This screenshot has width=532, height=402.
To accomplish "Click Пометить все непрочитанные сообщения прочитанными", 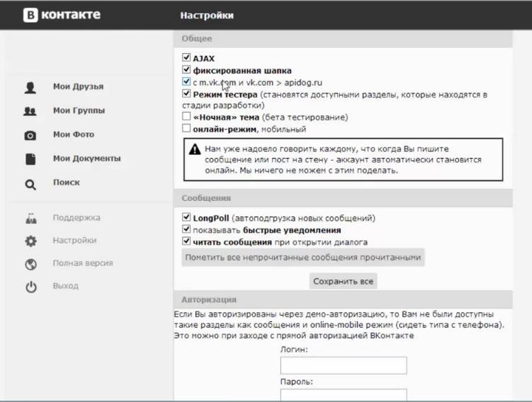I will click(302, 258).
